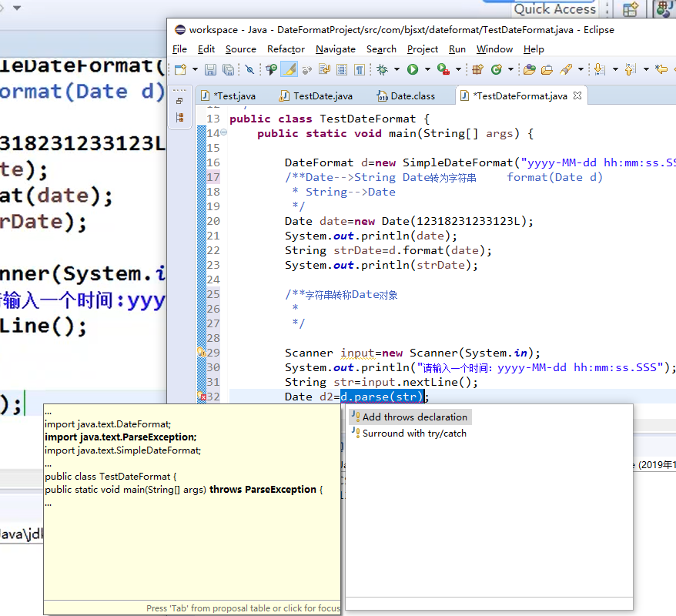Click the Next Annotation icon

click(599, 69)
